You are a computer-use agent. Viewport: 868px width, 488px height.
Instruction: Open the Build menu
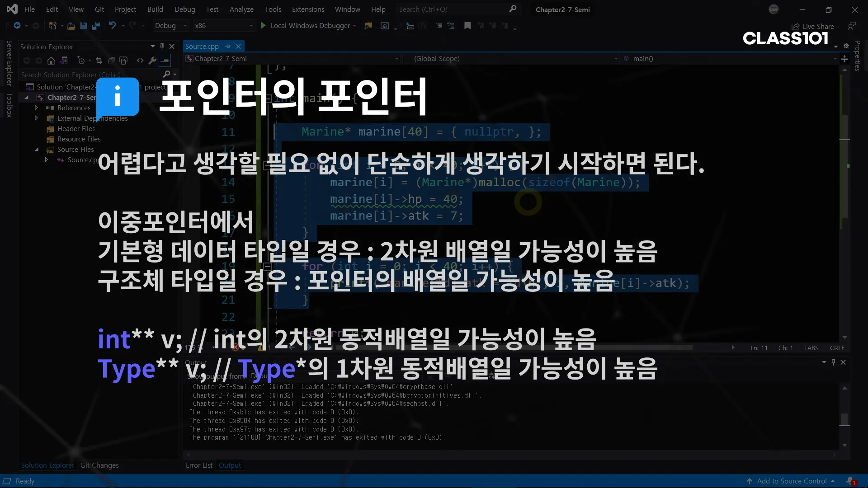pyautogui.click(x=155, y=9)
